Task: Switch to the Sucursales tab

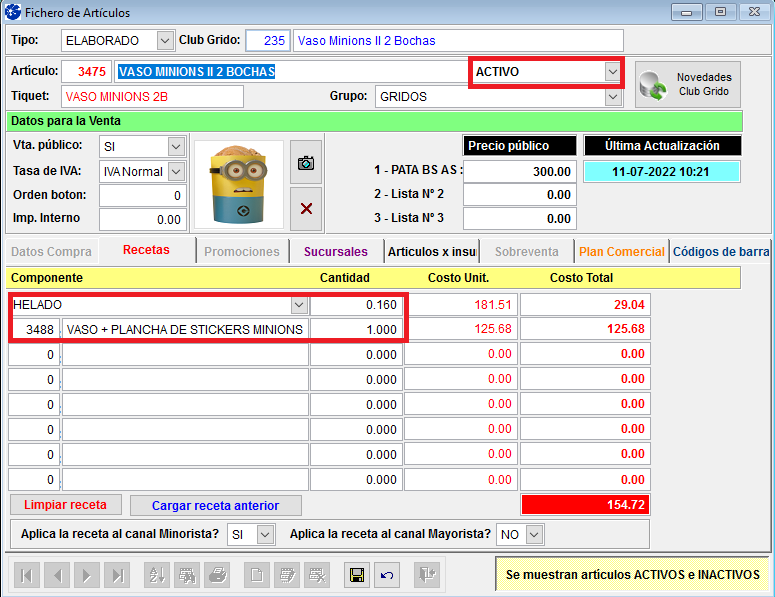Action: [335, 252]
